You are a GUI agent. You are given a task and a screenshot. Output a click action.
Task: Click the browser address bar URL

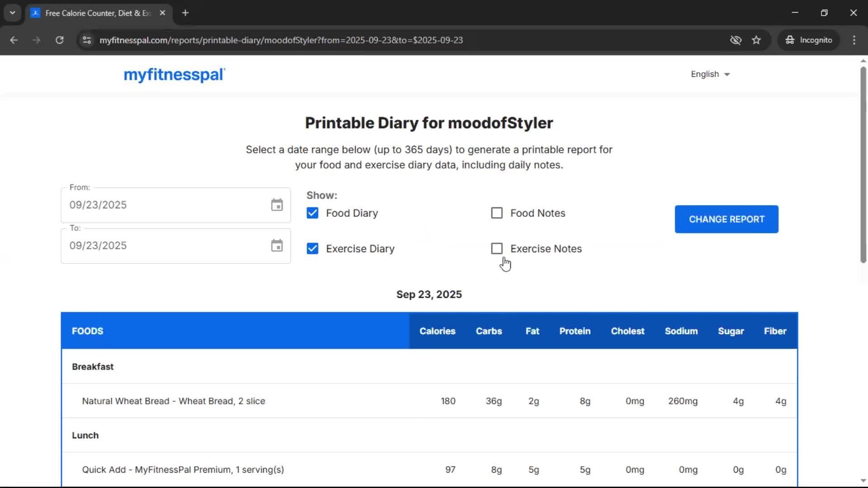click(281, 40)
